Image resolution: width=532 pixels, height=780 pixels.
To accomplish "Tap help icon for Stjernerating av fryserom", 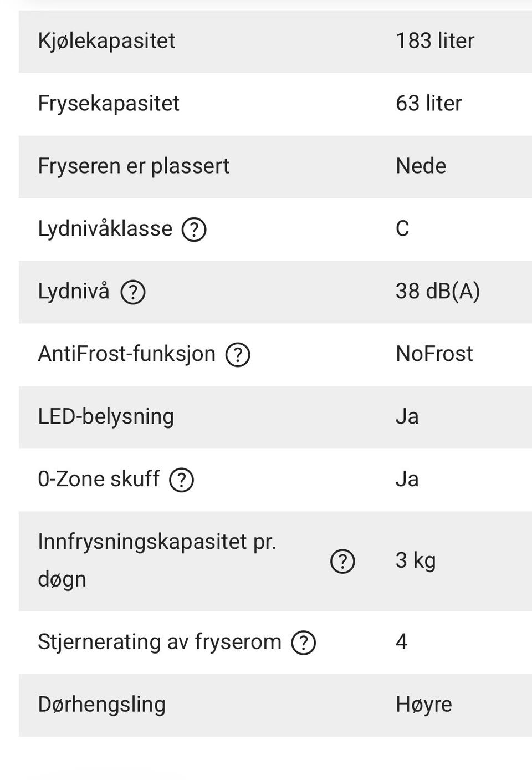I will [x=303, y=643].
